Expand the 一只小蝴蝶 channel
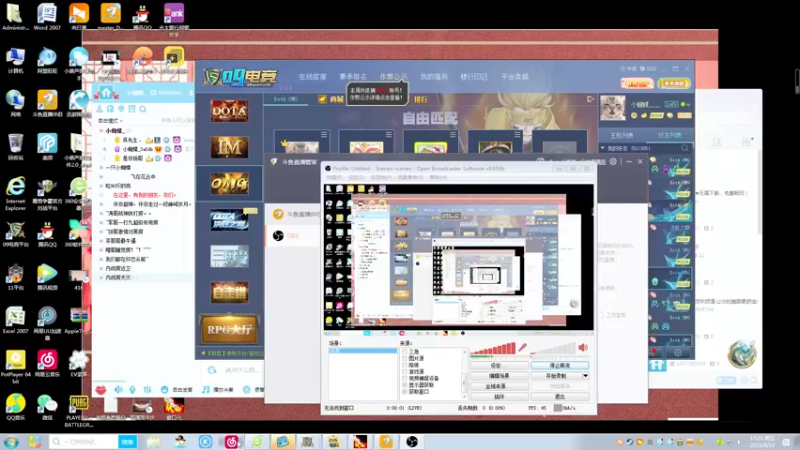Viewport: 800px width, 450px height. pyautogui.click(x=101, y=167)
